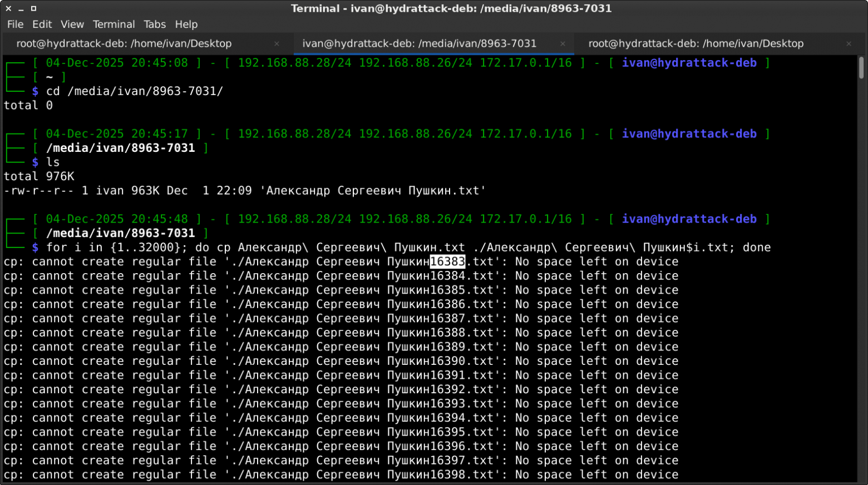Maximize the Terminal window

pos(33,8)
